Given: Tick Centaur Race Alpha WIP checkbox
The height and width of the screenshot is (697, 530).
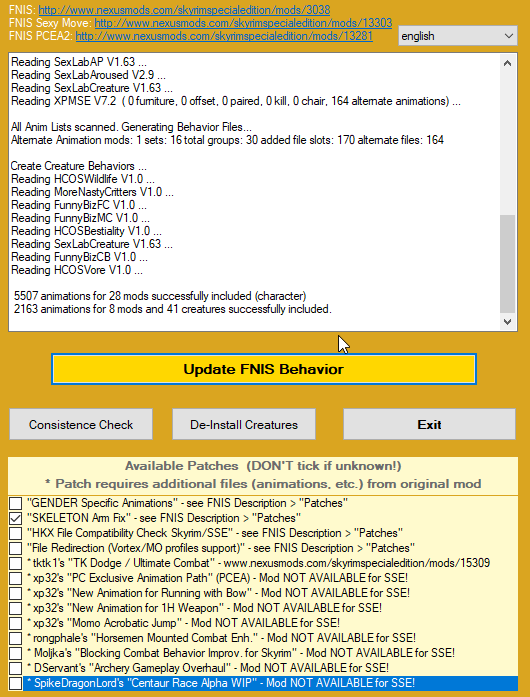Looking at the screenshot, I should (16, 683).
